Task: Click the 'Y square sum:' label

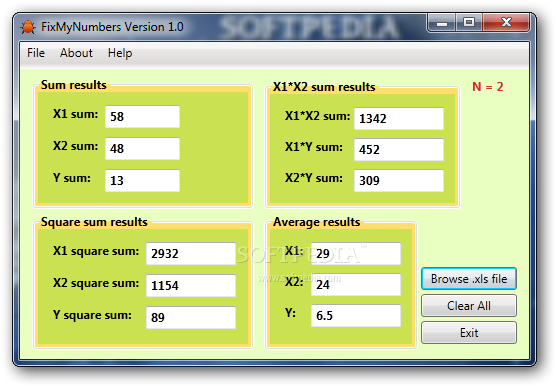Action: pos(92,315)
